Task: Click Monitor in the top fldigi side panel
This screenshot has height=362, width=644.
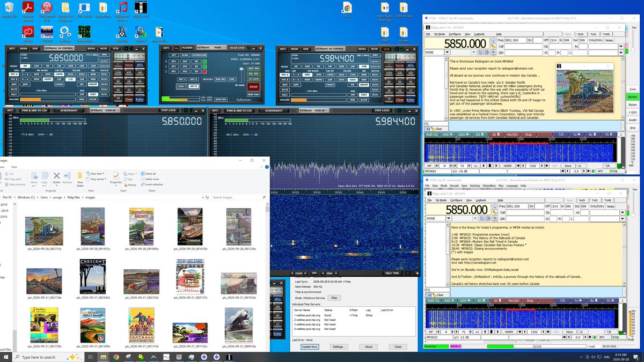Action: coord(633,97)
